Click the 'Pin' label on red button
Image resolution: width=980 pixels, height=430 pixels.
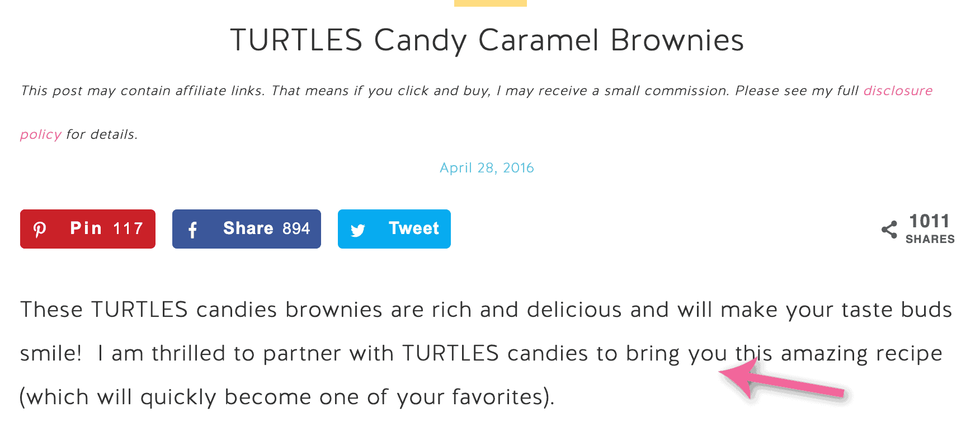[86, 228]
